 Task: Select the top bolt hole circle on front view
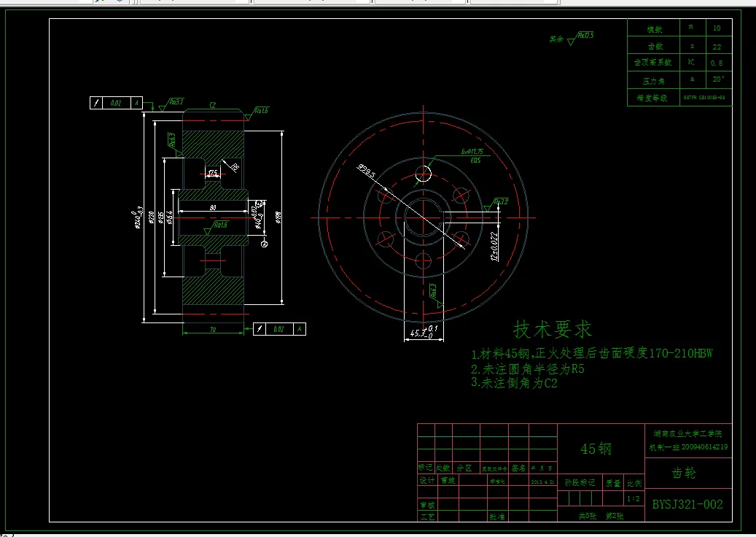tap(424, 174)
